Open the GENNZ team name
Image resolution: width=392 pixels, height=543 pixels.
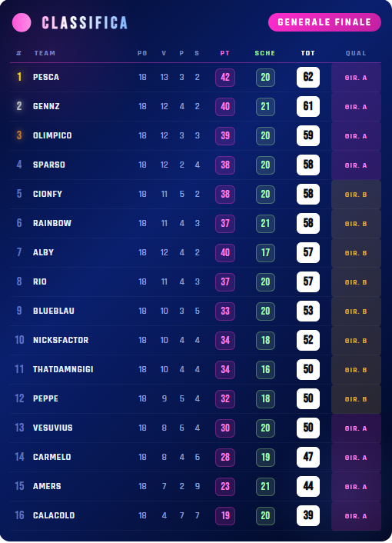click(46, 106)
